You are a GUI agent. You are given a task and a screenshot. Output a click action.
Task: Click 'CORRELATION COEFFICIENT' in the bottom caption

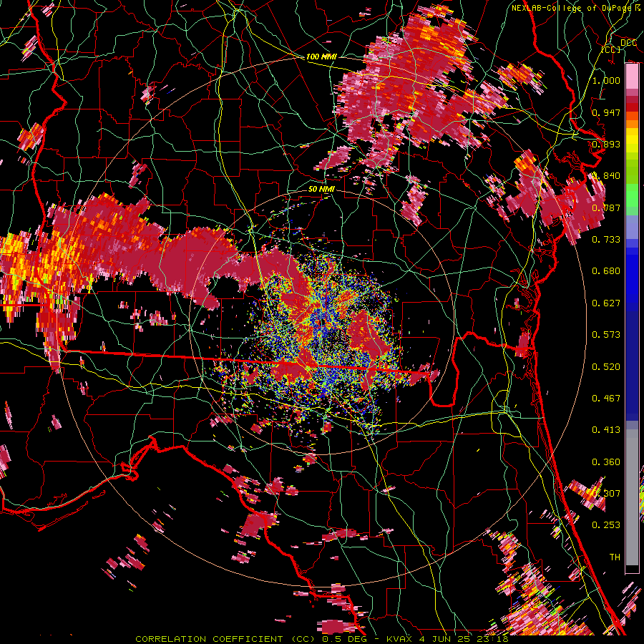[209, 639]
